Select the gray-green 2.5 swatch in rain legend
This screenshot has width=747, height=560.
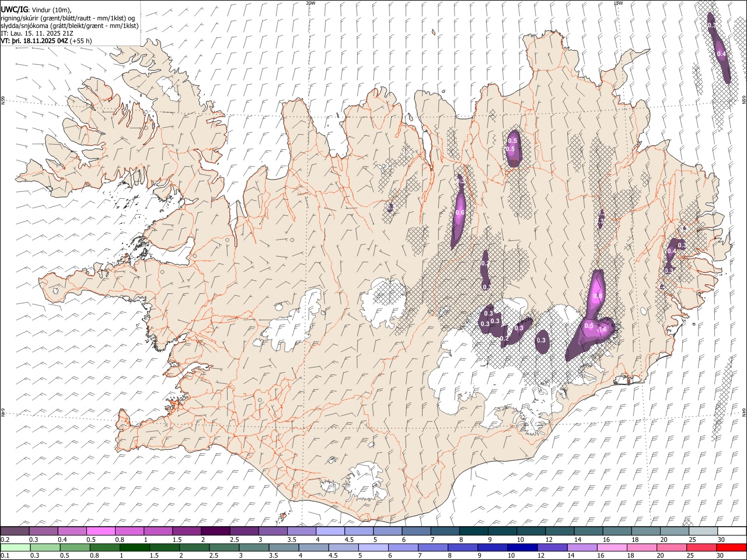224,547
